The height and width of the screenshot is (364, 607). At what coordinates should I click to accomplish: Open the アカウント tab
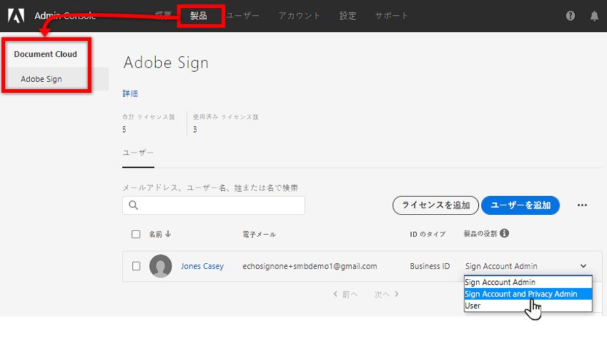coord(299,16)
